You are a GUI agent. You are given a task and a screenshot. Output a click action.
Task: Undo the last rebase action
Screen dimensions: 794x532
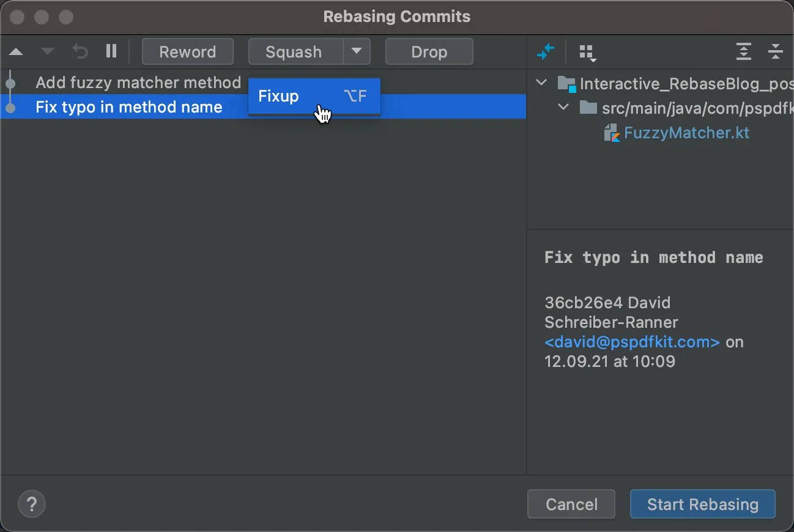click(80, 52)
